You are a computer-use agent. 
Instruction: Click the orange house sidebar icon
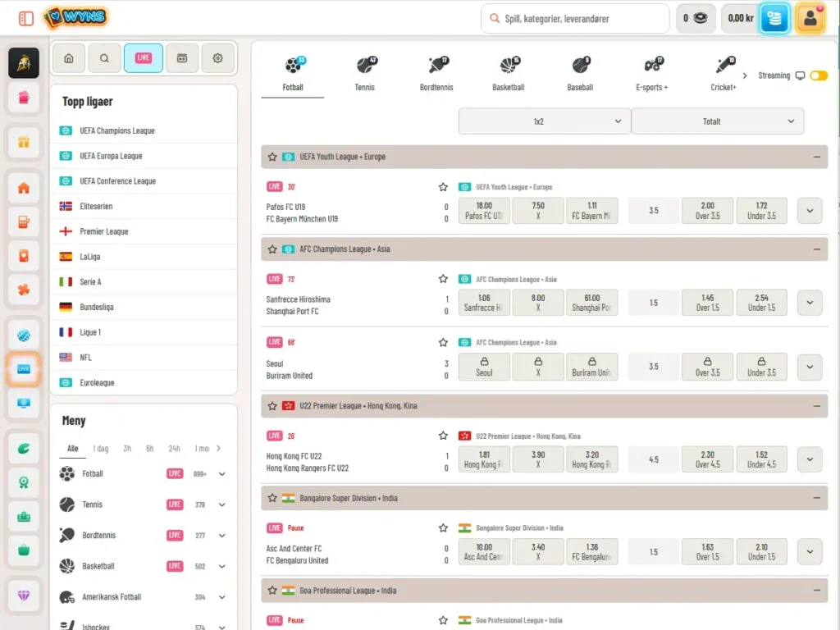click(x=24, y=188)
